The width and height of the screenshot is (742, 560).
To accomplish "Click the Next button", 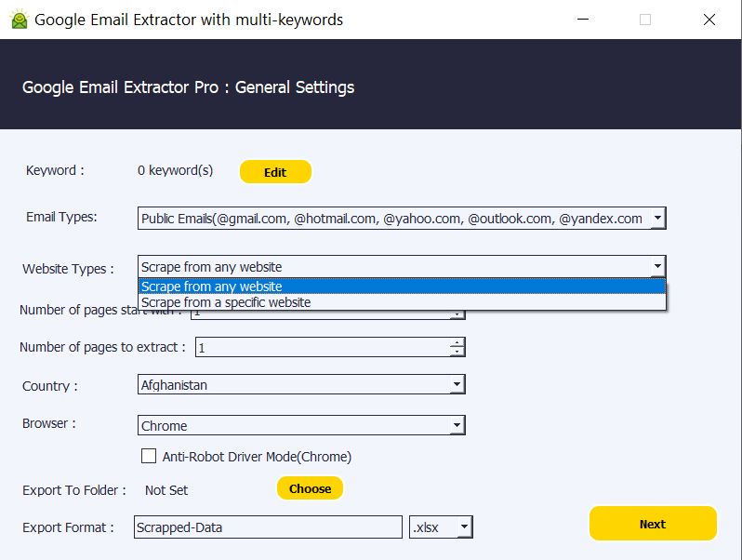I will point(653,524).
